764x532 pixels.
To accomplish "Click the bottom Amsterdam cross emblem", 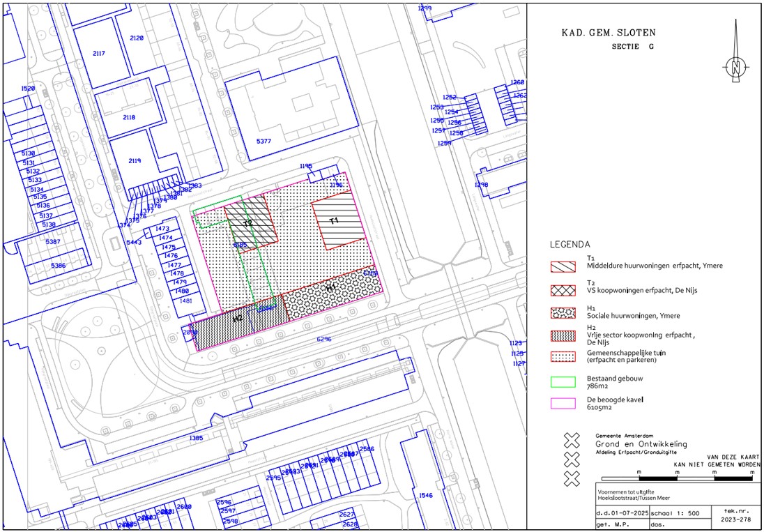I will [x=572, y=478].
